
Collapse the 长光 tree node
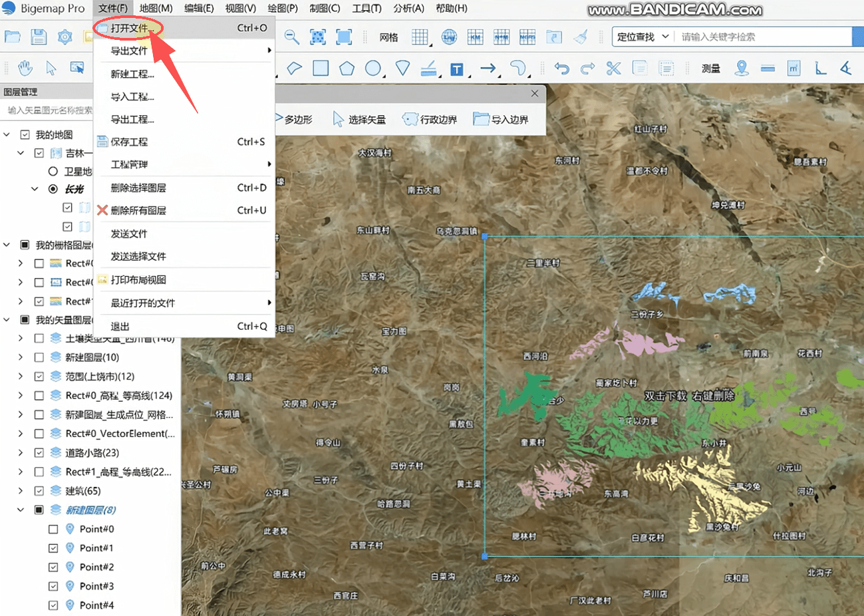pyautogui.click(x=35, y=189)
